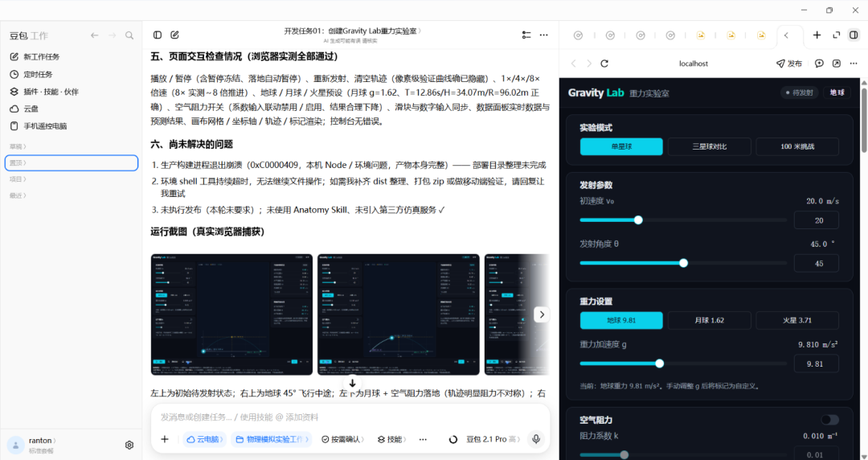Click the 重力加速度 g slider handle
Viewport: 868px width, 460px height.
[659, 363]
